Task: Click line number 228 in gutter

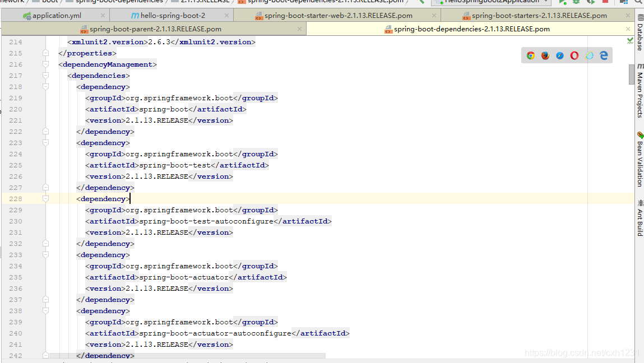Action: (x=16, y=199)
